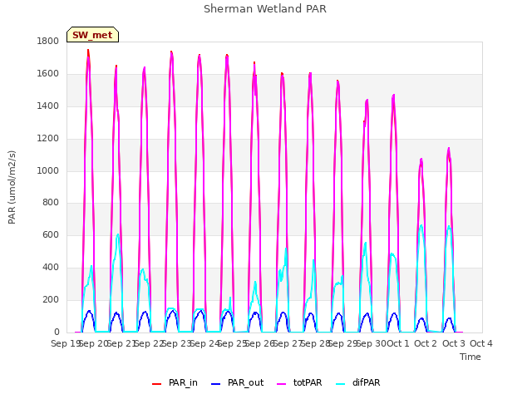Image resolution: width=532 pixels, height=399 pixels.
Task: Click the 1800 y-axis tick label
Action: click(48, 42)
